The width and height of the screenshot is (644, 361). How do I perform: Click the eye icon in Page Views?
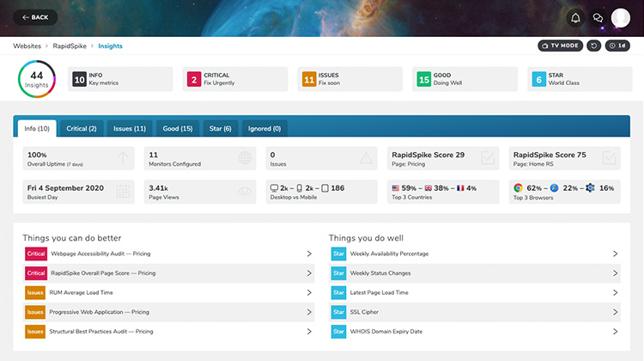(245, 191)
